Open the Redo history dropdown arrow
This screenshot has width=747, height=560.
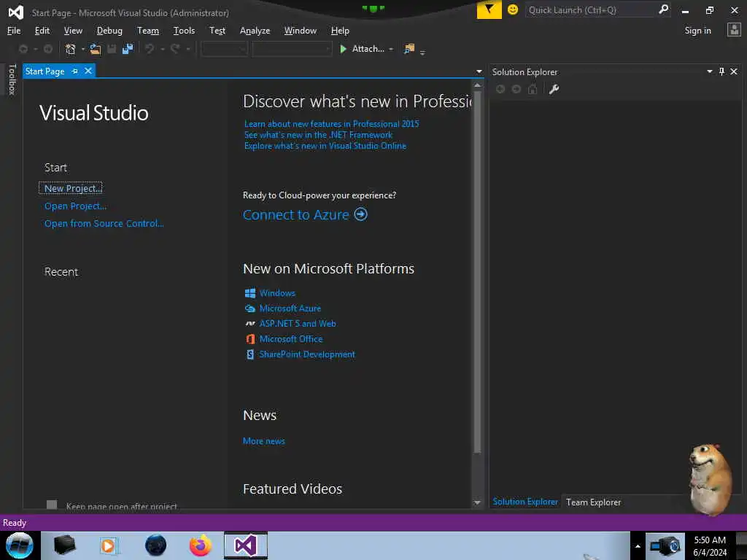tap(187, 49)
